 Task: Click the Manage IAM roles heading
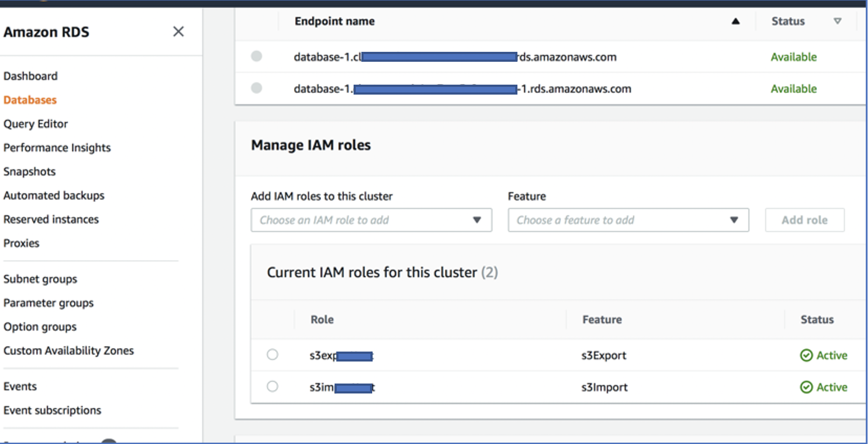click(311, 145)
